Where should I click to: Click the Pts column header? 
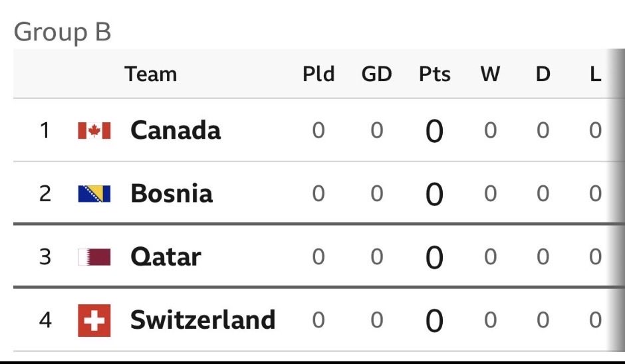click(434, 74)
